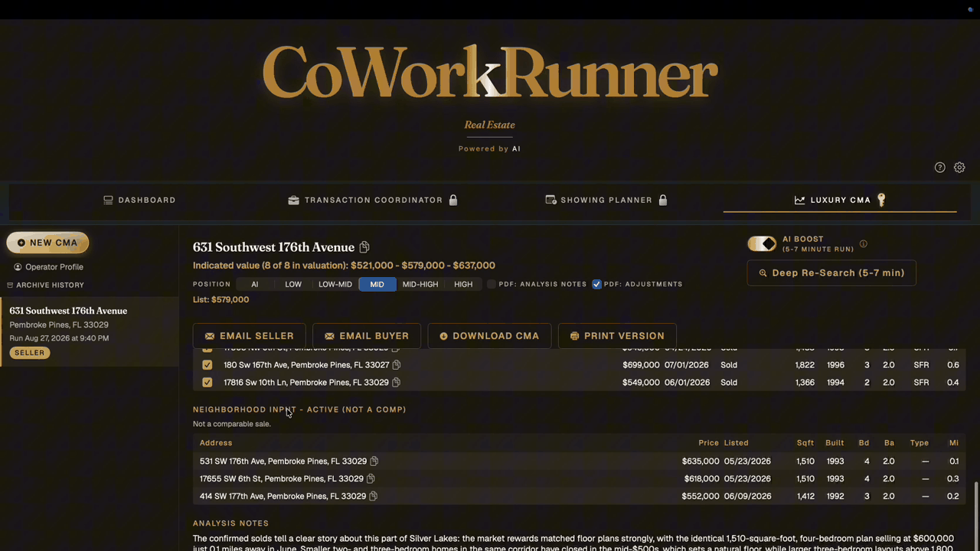The image size is (980, 551).
Task: Select LOW position option
Action: click(293, 285)
